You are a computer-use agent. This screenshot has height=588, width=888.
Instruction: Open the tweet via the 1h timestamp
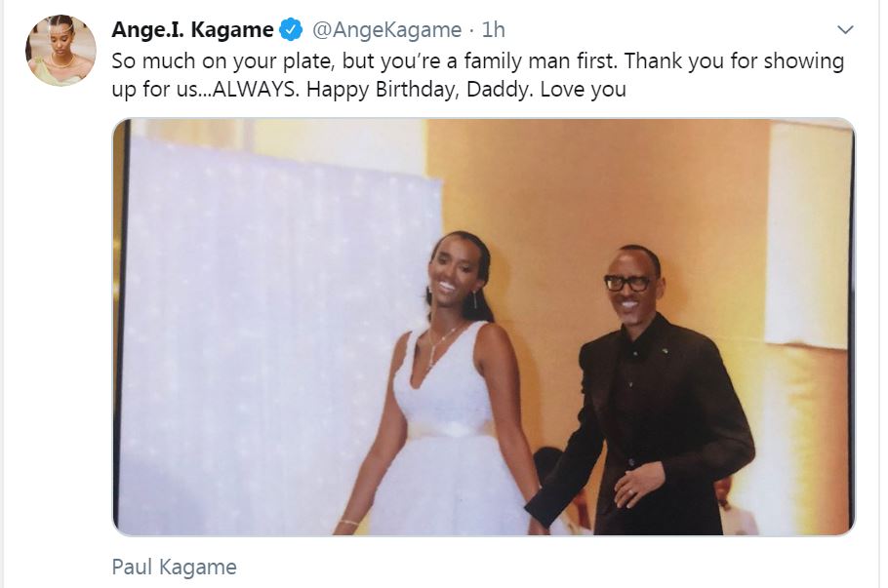tap(494, 30)
